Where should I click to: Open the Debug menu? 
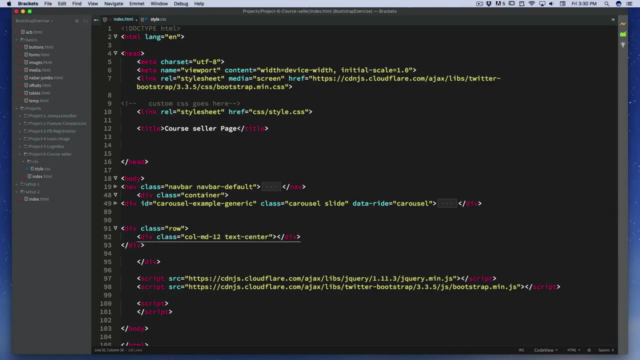pyautogui.click(x=181, y=4)
